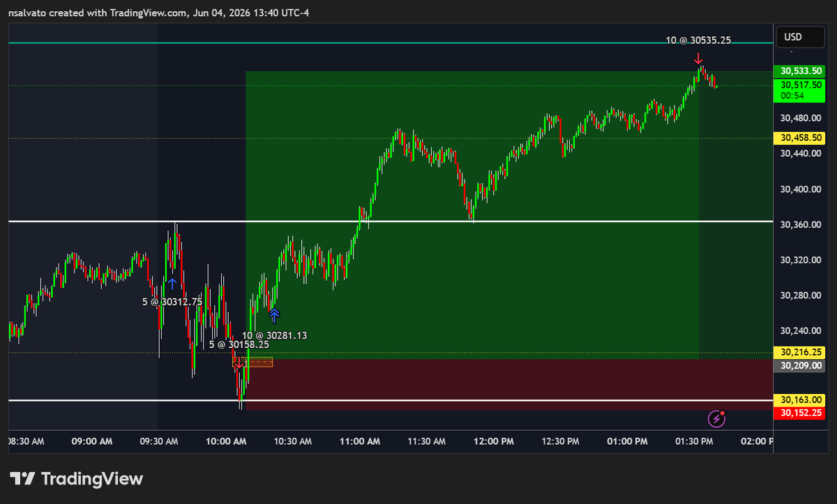Click the yellow 30,216.25 price label
837x504 pixels.
(x=799, y=353)
